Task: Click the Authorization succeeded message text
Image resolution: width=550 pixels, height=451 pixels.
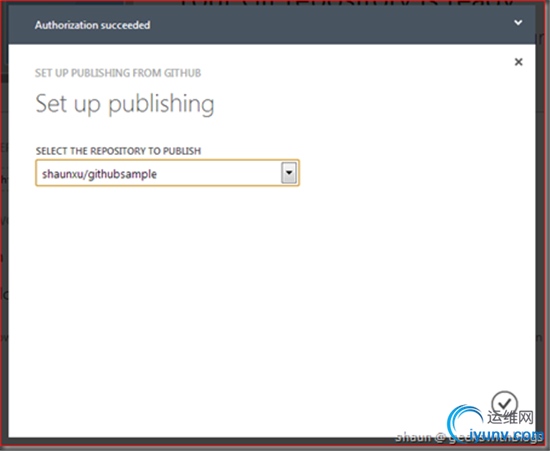Action: click(x=93, y=25)
